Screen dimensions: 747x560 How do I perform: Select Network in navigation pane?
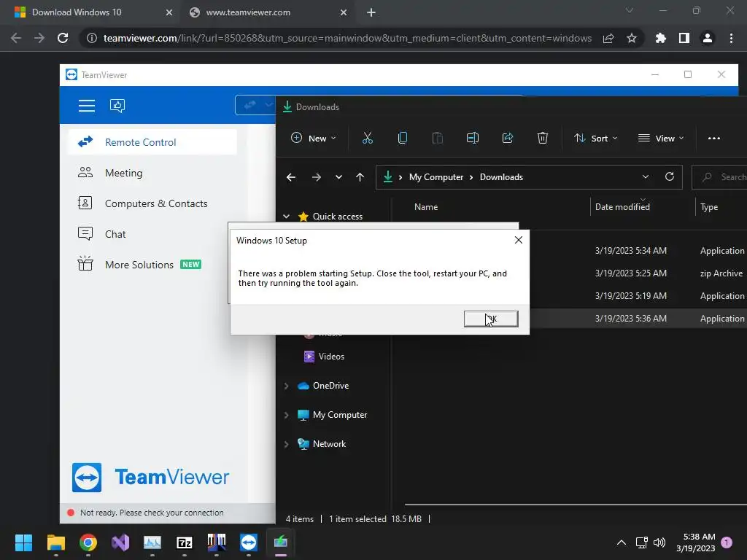(329, 444)
